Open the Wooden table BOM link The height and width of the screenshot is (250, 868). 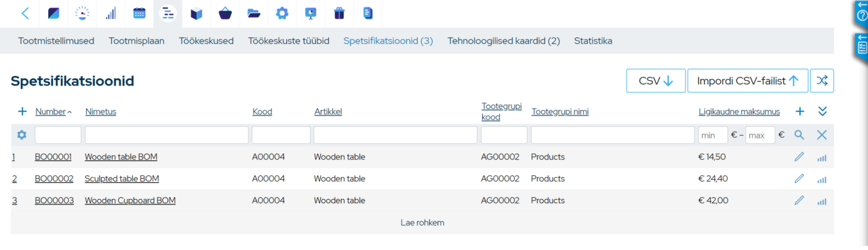pos(121,157)
